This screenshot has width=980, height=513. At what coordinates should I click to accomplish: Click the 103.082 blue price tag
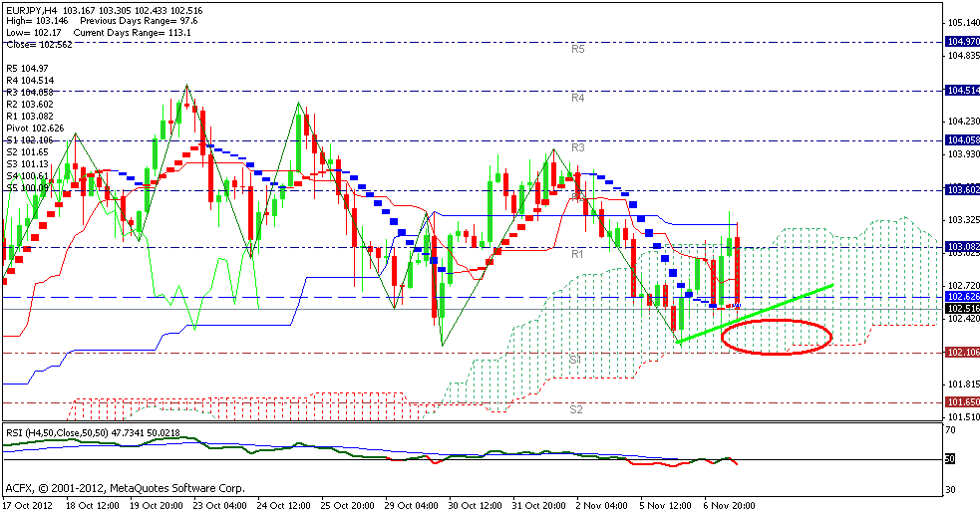coord(961,247)
